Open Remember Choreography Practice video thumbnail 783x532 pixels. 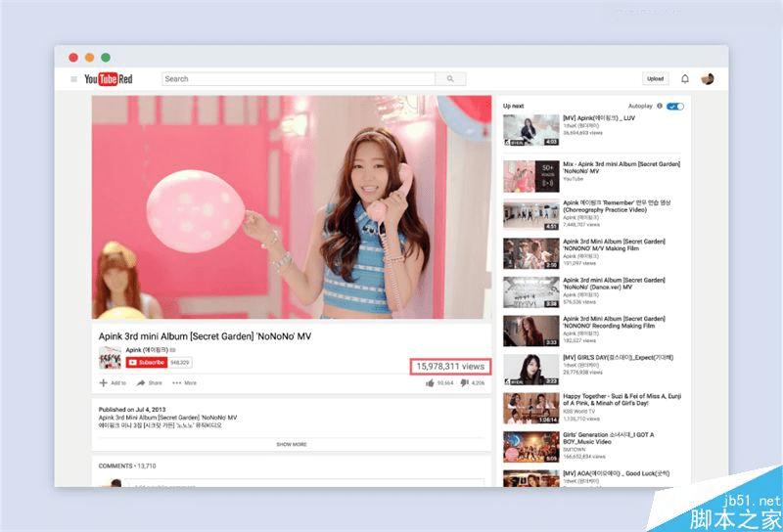[x=530, y=215]
